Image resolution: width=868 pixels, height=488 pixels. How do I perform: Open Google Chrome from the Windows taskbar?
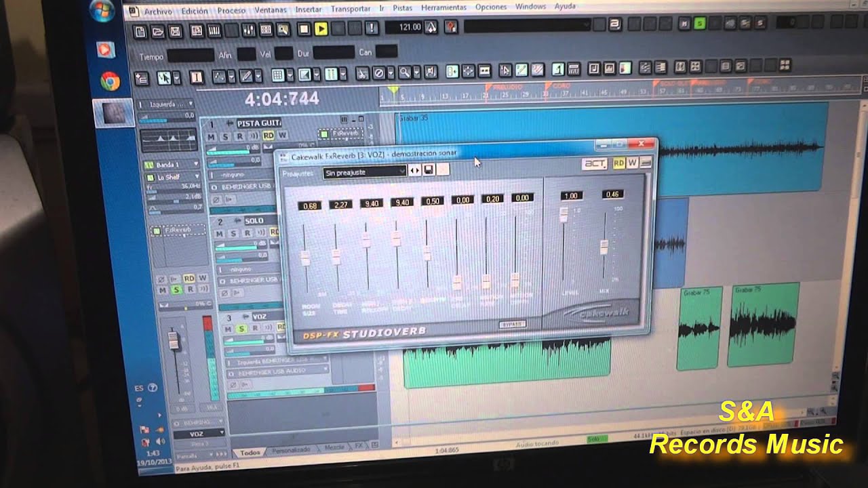coord(109,82)
